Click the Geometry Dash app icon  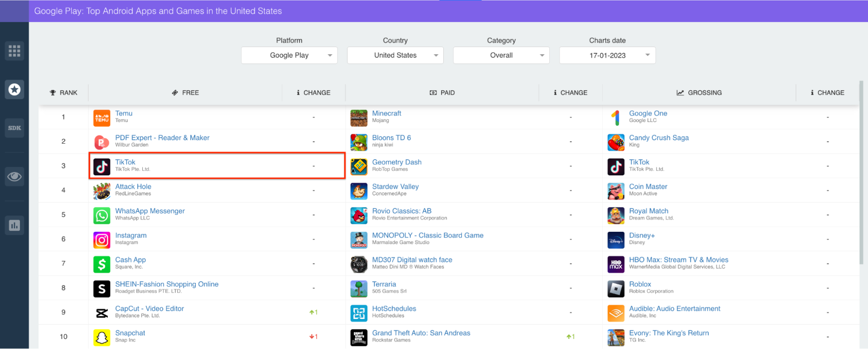pyautogui.click(x=359, y=167)
